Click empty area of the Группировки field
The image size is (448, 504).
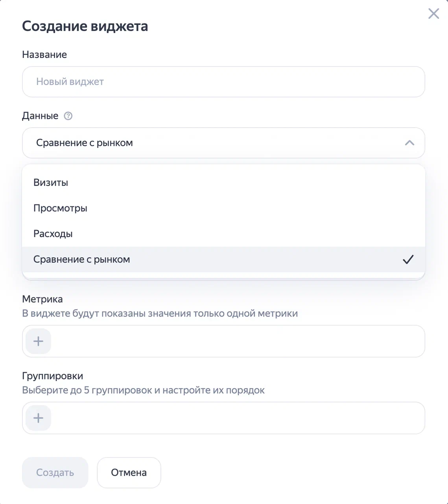click(x=236, y=418)
